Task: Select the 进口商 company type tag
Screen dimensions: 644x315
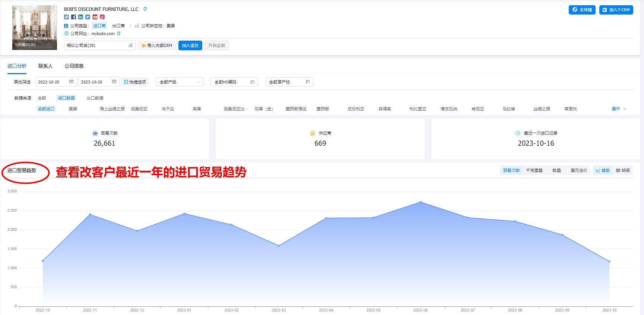Action: tap(99, 26)
